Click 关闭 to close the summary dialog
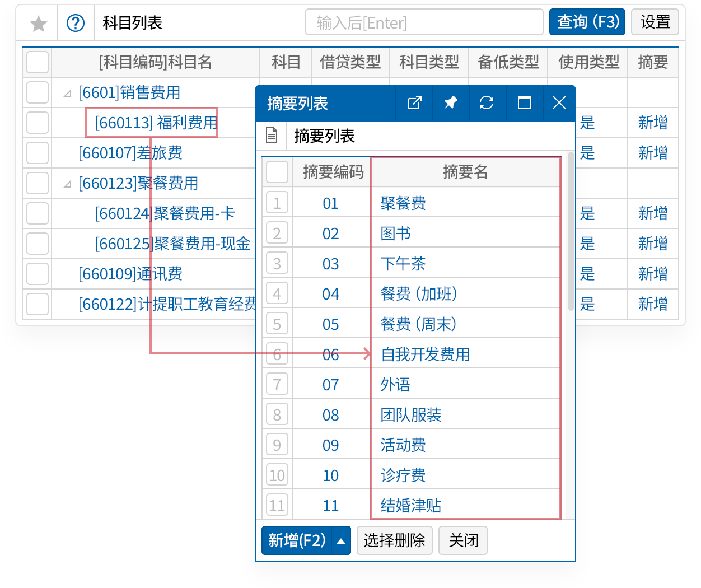 463,540
